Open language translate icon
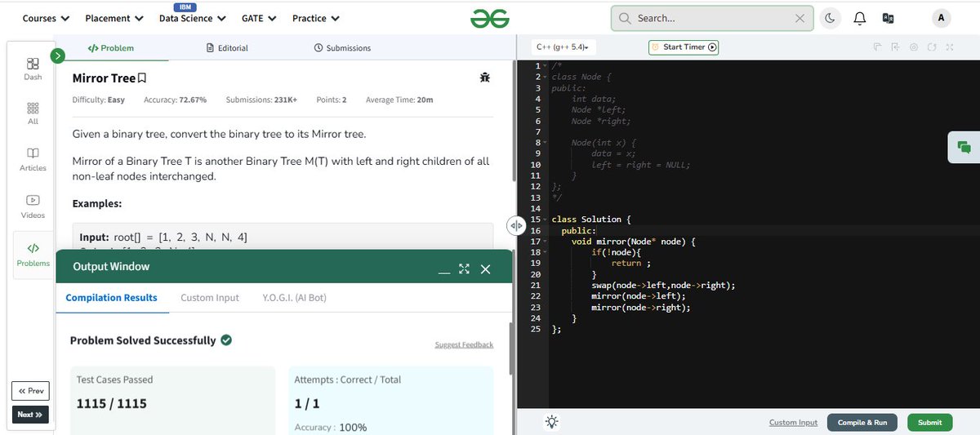 [x=889, y=18]
